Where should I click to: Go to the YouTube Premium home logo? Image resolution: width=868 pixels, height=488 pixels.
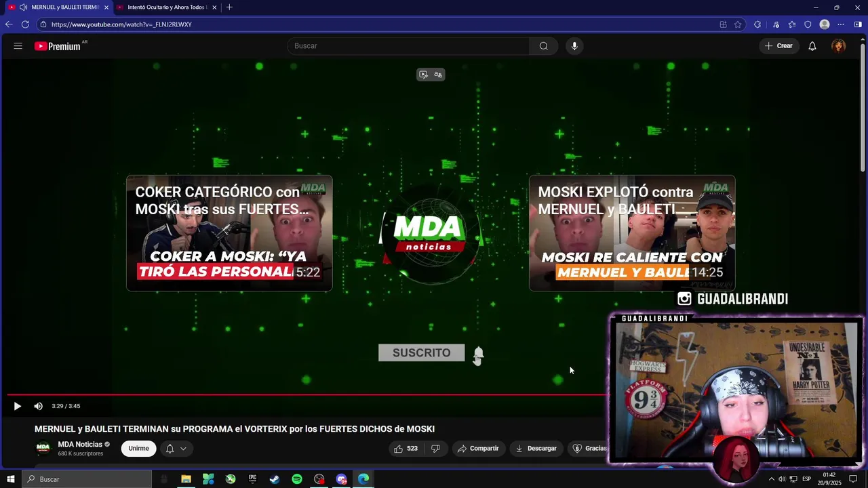(x=58, y=46)
